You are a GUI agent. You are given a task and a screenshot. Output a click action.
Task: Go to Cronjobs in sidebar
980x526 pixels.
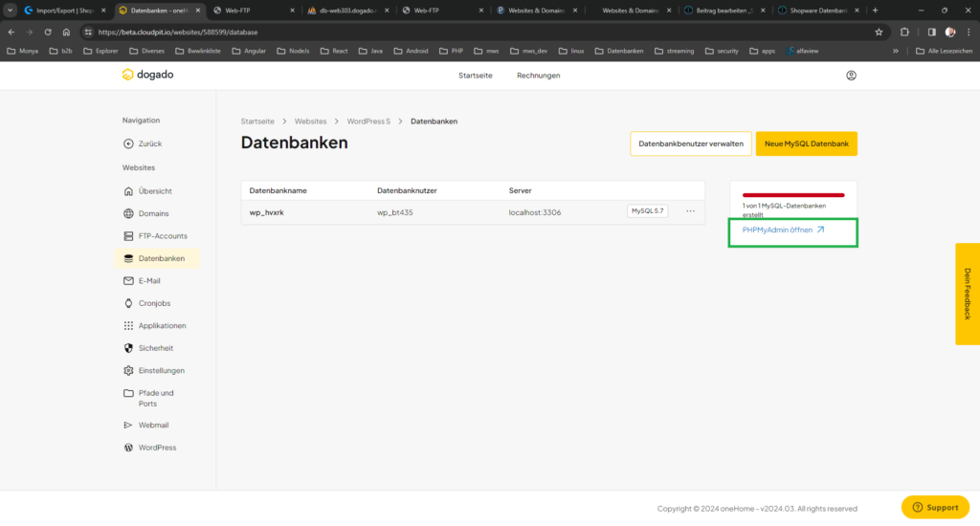[x=155, y=303]
